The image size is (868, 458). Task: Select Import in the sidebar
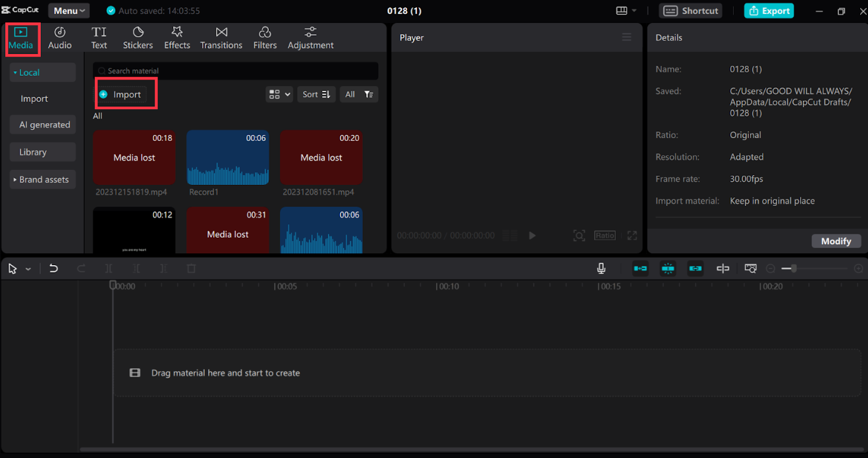[34, 99]
